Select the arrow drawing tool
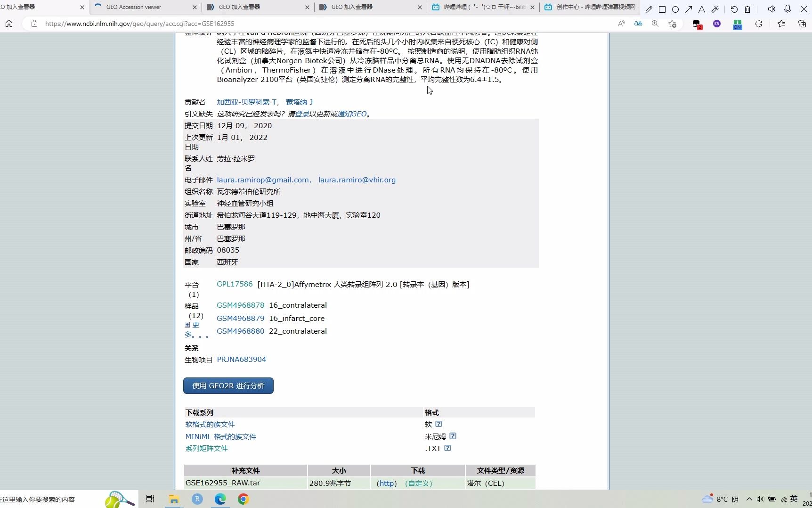Screen dimensions: 812x508 [689, 9]
